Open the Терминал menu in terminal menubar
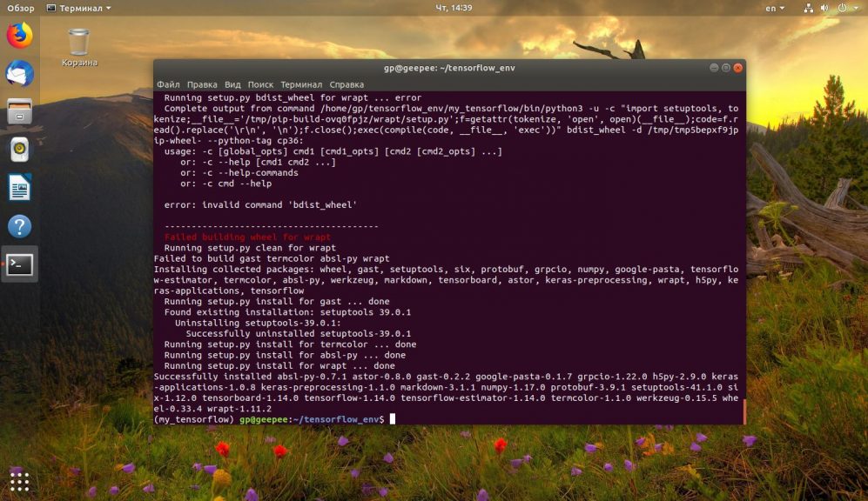Screen dimensions: 868x501 click(301, 84)
